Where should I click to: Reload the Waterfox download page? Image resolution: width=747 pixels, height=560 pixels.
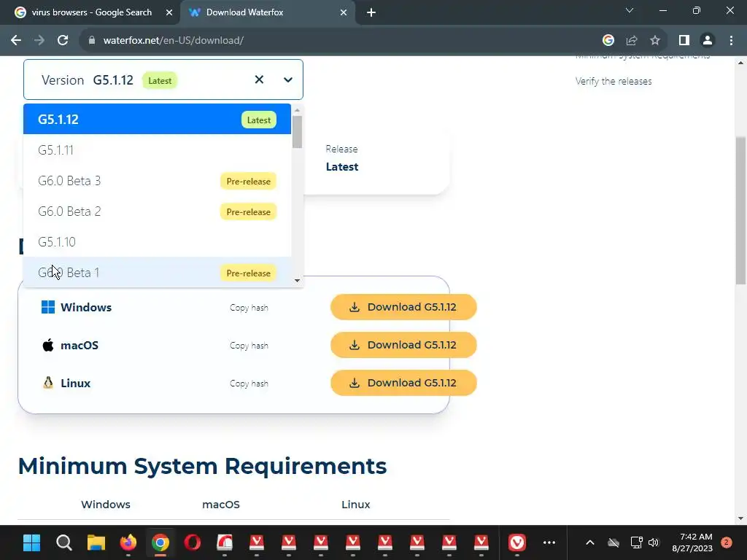point(63,41)
